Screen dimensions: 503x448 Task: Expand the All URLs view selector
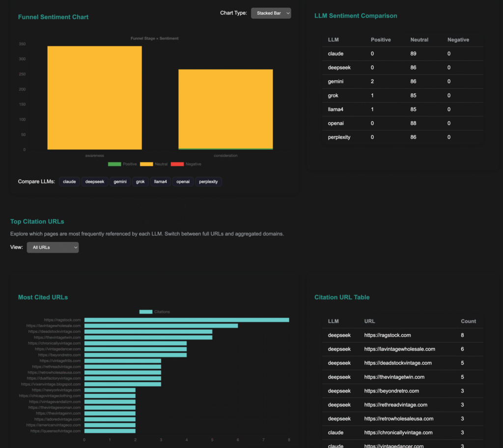point(53,247)
